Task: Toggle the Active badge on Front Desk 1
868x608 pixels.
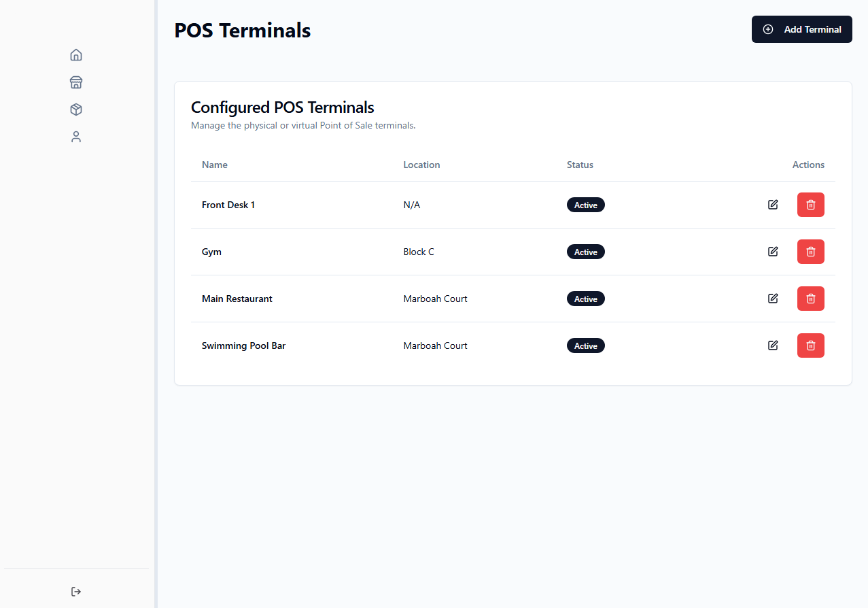Action: point(585,204)
